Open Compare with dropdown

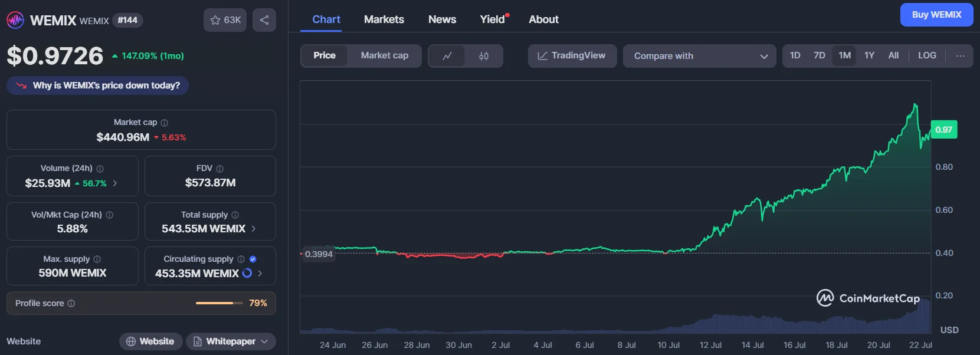point(700,56)
